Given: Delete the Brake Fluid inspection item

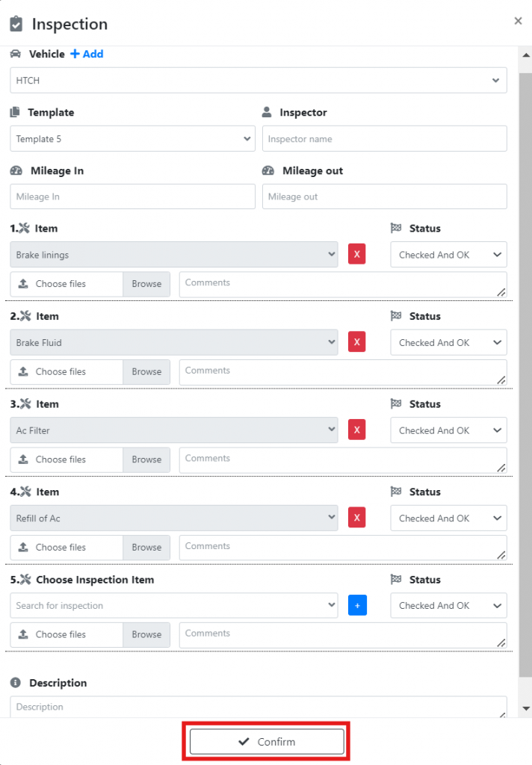Looking at the screenshot, I should [x=356, y=342].
